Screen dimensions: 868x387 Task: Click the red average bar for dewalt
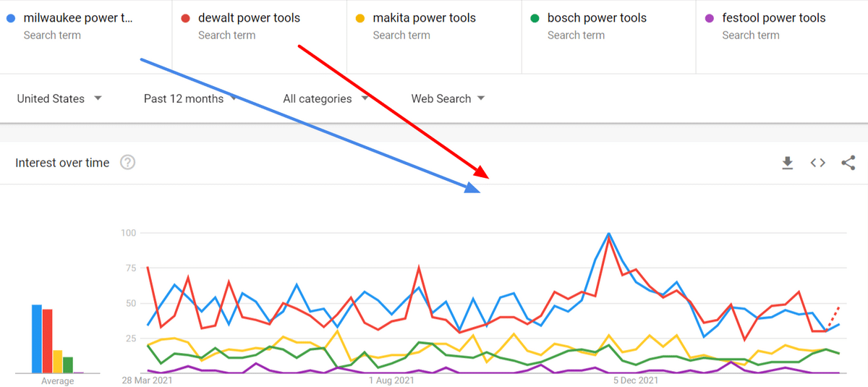tap(47, 341)
